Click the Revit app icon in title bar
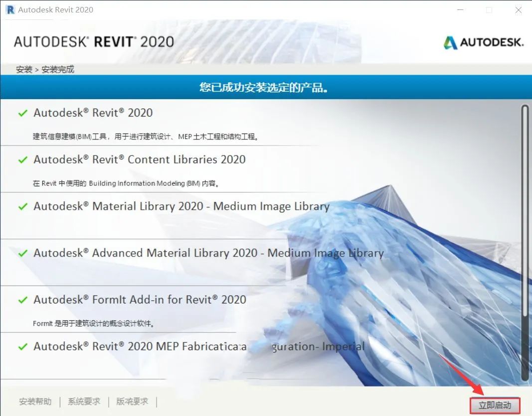This screenshot has width=532, height=416. 10,9
